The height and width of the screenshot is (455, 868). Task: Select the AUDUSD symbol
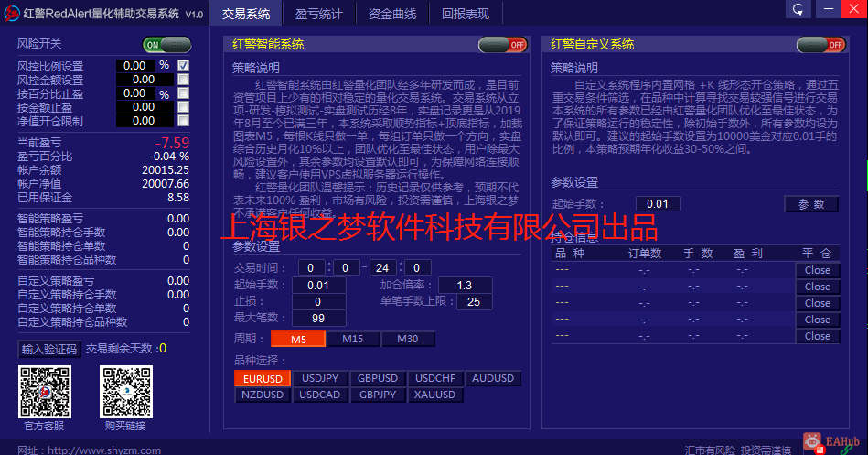pyautogui.click(x=493, y=378)
